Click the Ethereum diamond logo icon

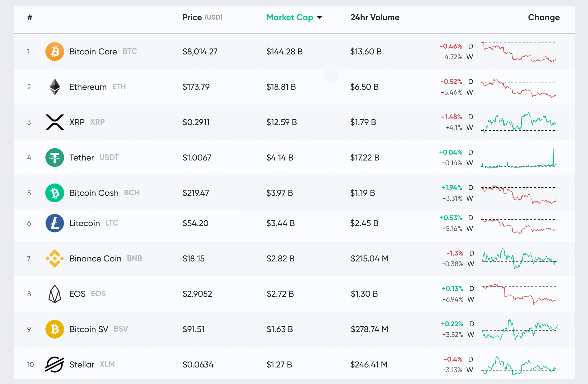[55, 87]
